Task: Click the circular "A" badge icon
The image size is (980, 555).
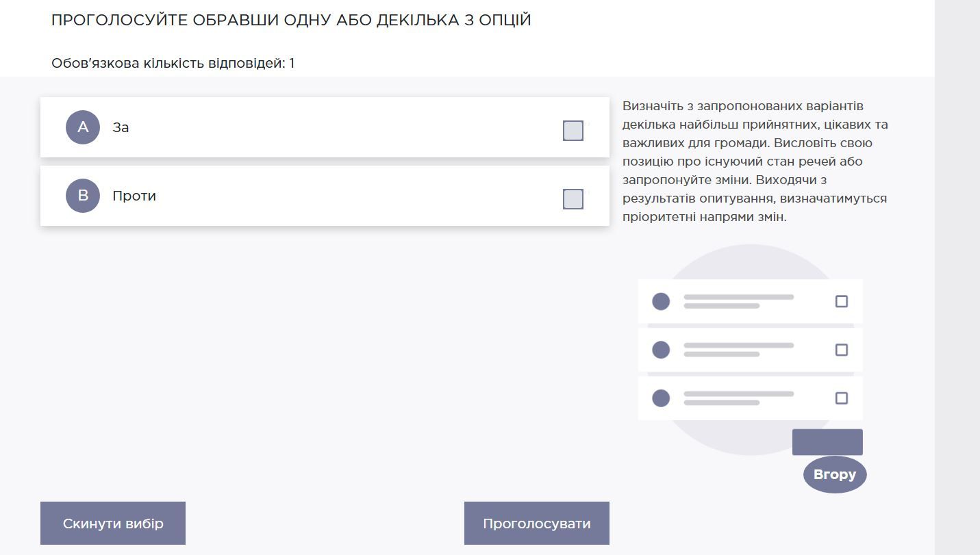Action: tap(82, 127)
